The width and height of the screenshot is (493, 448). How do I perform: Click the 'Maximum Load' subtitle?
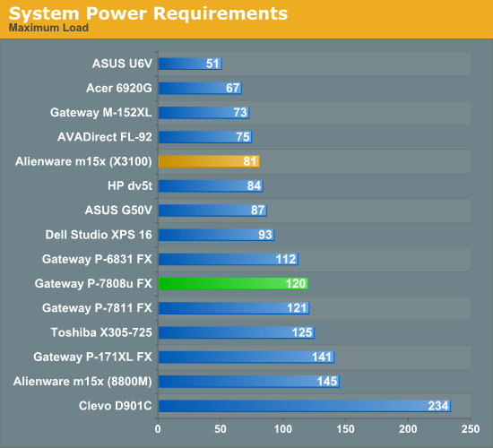click(48, 28)
